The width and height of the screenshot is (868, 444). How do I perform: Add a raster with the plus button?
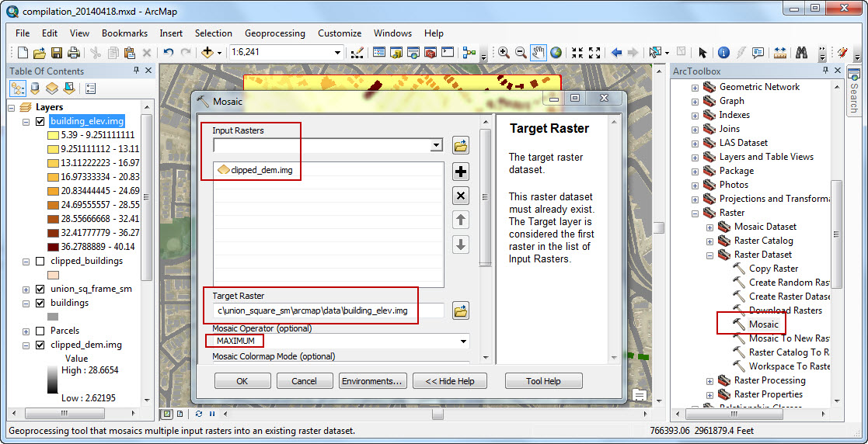pyautogui.click(x=461, y=172)
